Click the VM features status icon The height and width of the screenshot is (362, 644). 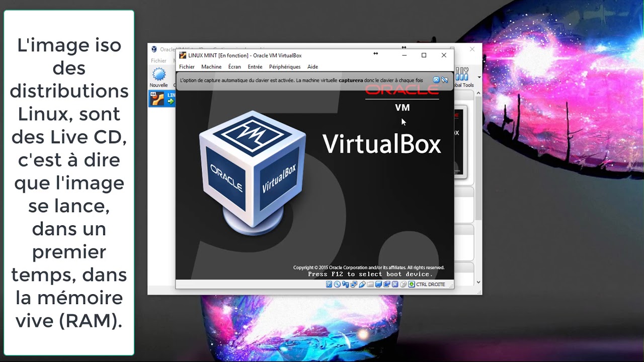click(x=395, y=284)
